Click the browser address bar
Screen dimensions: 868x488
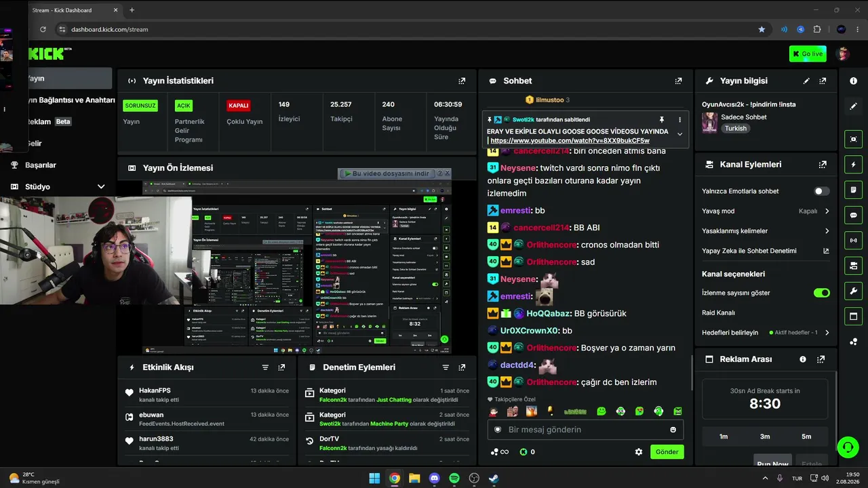[407, 29]
